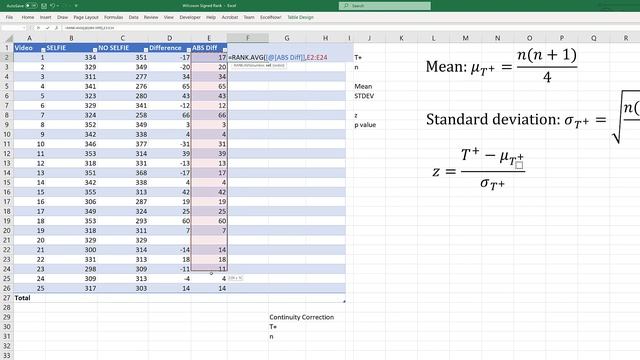Click the Standard deviation equation image
Viewport: 640px width, 360px height.
click(x=533, y=118)
